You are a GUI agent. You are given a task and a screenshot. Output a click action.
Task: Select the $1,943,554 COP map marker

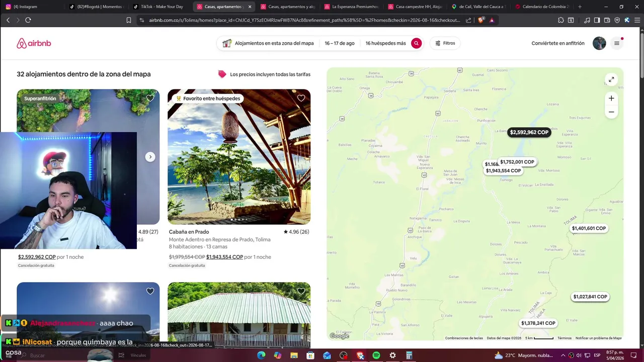click(503, 171)
